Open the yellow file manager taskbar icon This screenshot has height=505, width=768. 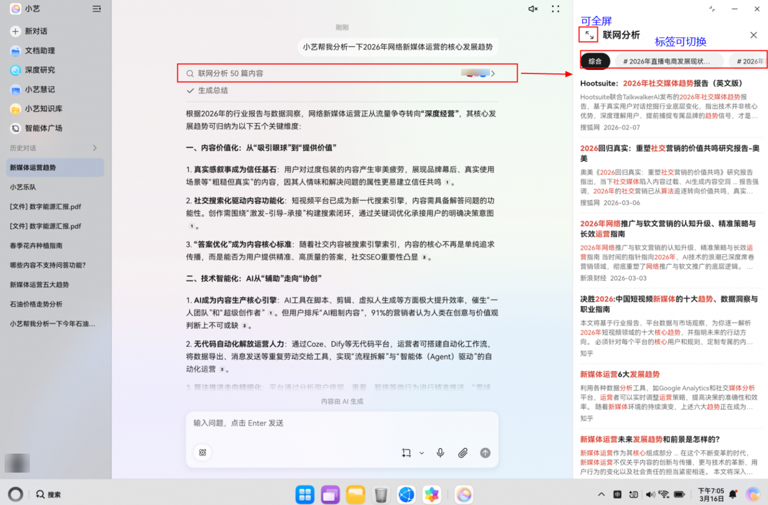[356, 495]
